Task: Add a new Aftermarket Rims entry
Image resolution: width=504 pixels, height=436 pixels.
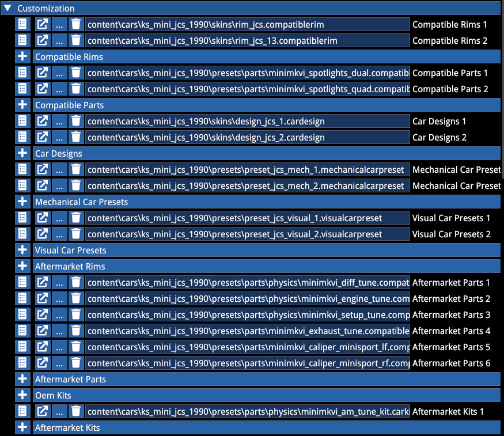Action: pos(22,266)
